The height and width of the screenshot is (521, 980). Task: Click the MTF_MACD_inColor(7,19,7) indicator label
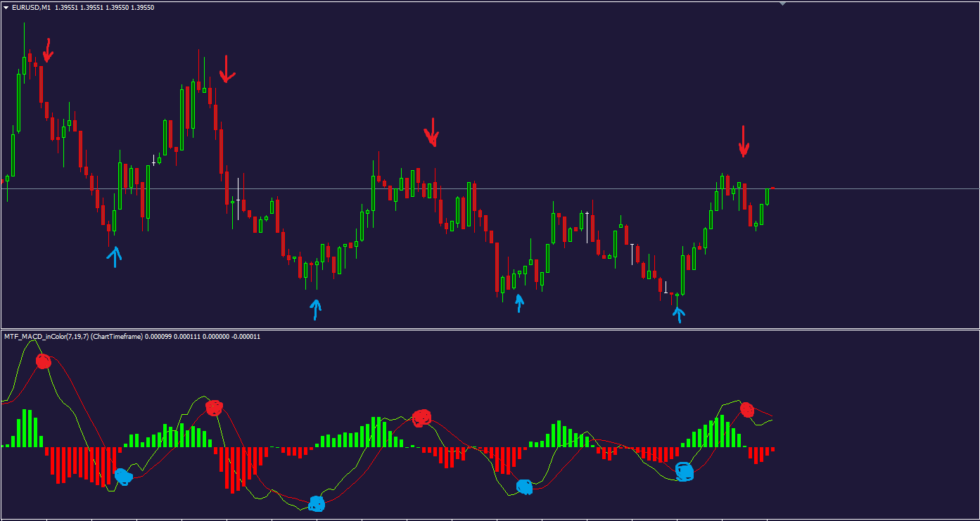pos(46,337)
